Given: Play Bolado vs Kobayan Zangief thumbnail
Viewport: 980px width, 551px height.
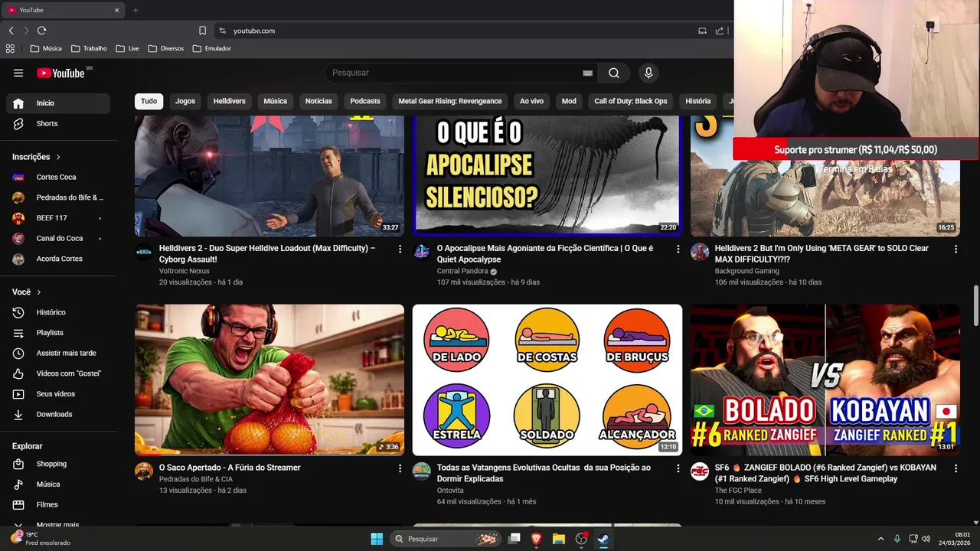Looking at the screenshot, I should (x=825, y=380).
